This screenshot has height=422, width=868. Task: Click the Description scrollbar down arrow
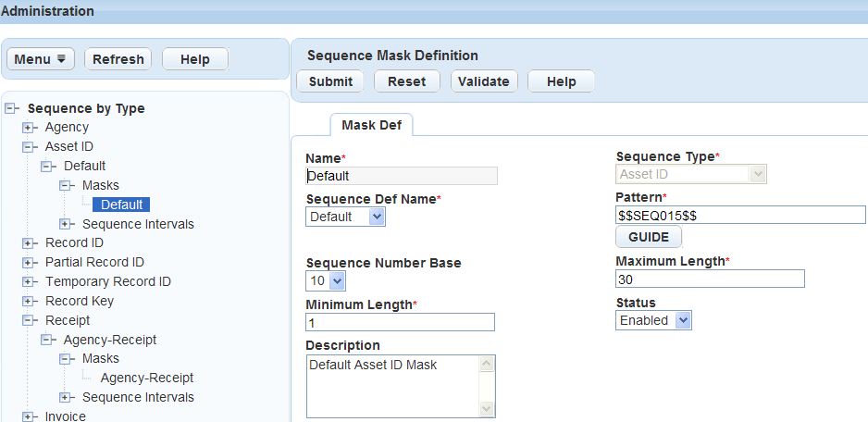pyautogui.click(x=487, y=408)
